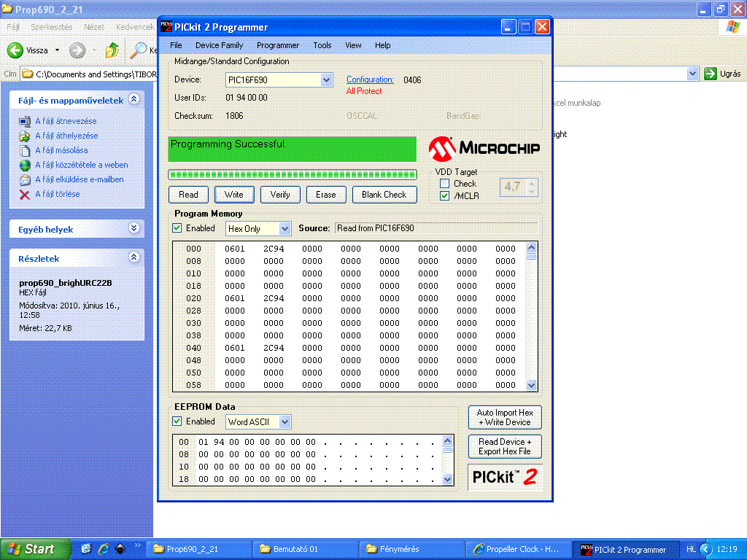Open the Help menu in PICkit 2
The image size is (747, 560).
[x=382, y=45]
